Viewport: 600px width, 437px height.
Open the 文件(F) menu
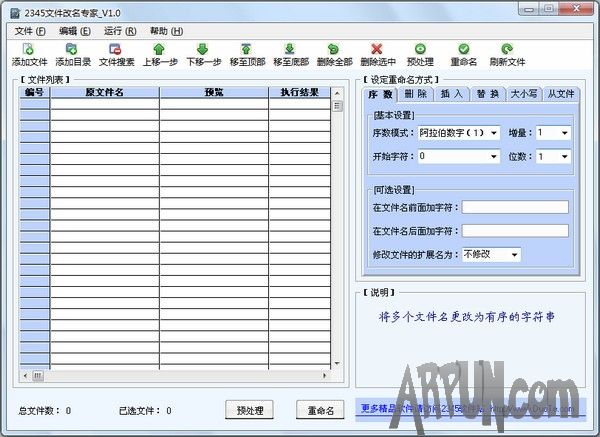[x=30, y=31]
